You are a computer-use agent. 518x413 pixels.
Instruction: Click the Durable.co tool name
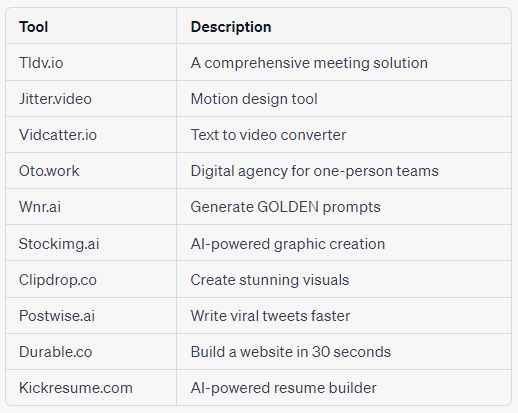pyautogui.click(x=56, y=352)
